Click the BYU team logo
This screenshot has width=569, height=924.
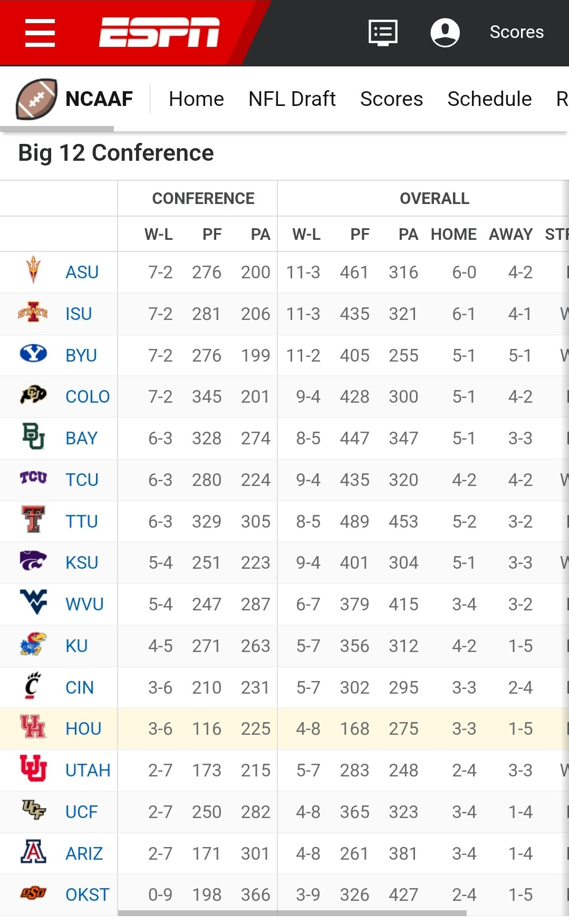[33, 354]
